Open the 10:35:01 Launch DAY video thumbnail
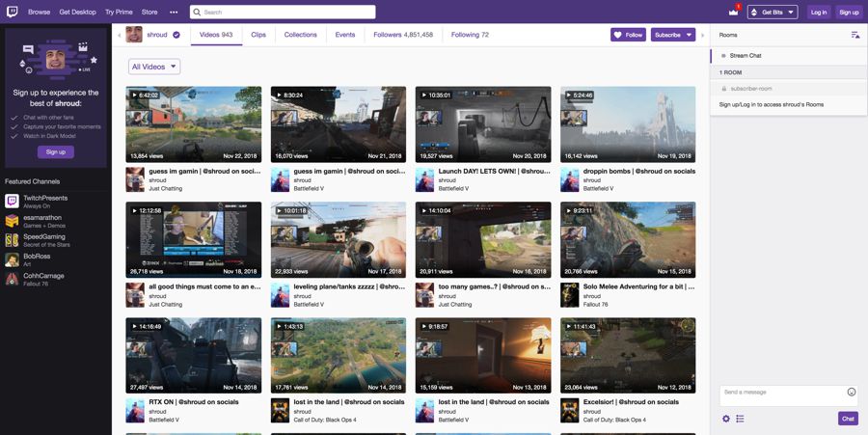868x435 pixels. (483, 124)
